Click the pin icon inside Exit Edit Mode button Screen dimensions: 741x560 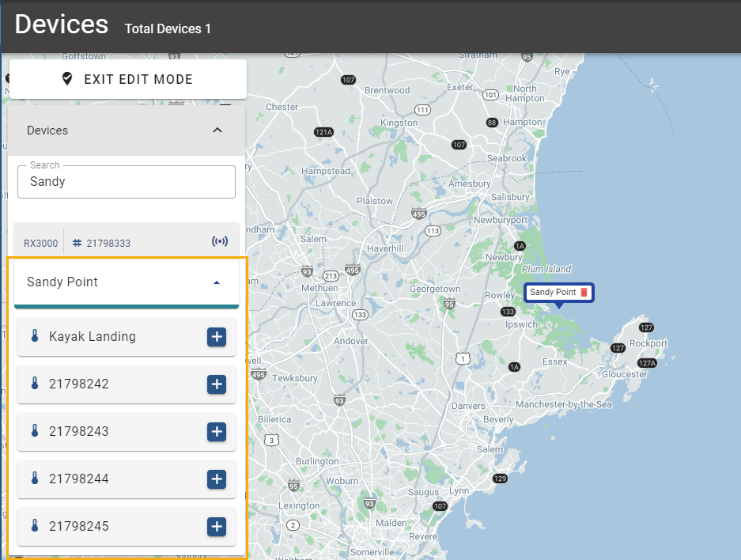click(68, 79)
